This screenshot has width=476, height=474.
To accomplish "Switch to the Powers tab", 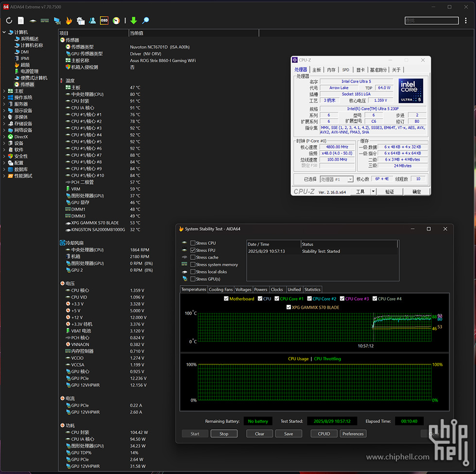I will [261, 289].
